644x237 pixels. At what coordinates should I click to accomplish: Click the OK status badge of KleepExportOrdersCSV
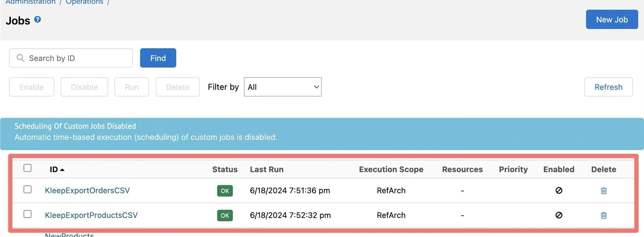[225, 191]
